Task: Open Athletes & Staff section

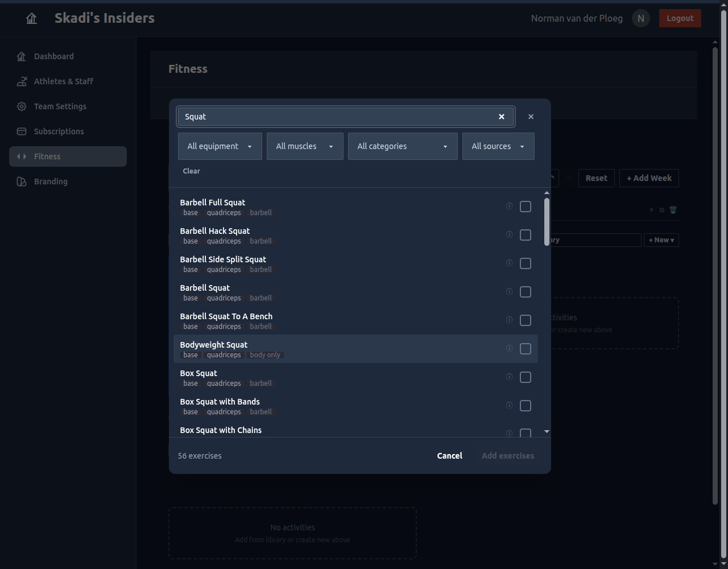Action: [x=68, y=81]
